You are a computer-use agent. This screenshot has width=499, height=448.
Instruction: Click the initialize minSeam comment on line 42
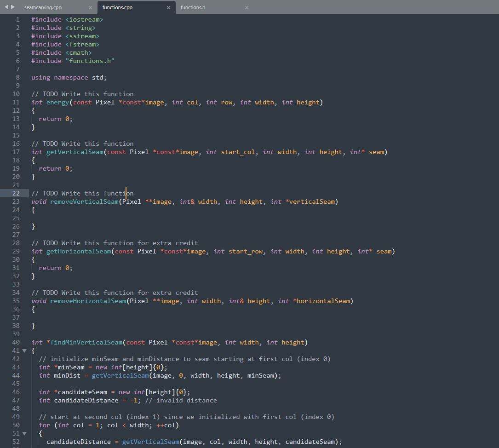184,359
